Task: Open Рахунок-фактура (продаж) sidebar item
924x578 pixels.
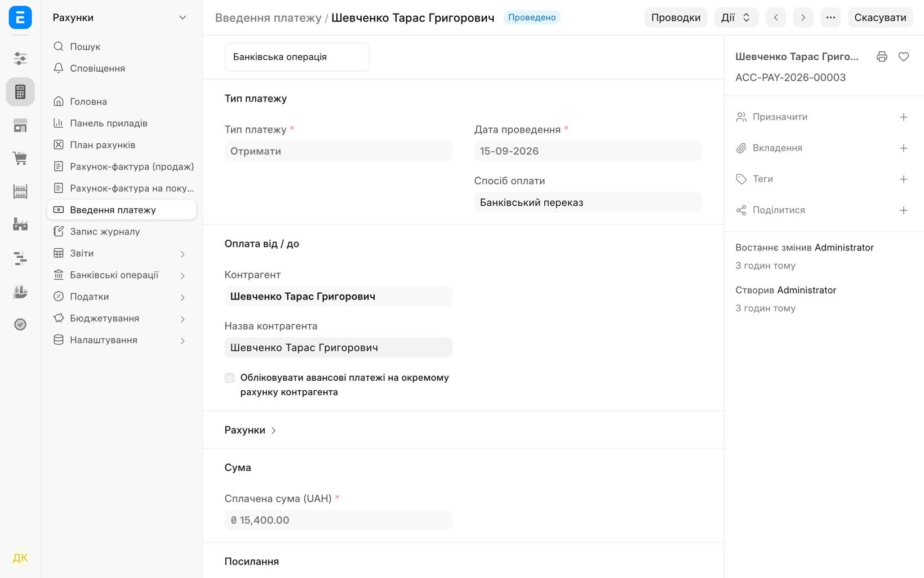Action: [122, 166]
